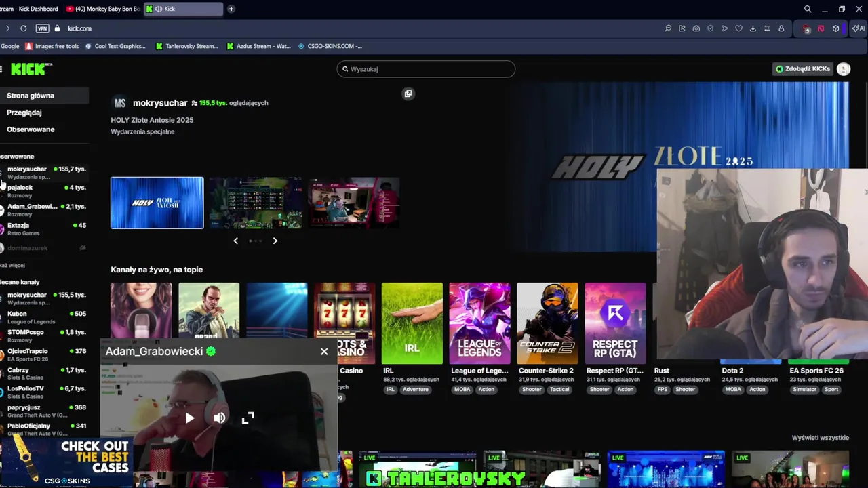Screen dimensions: 868x488
Task: Click the Zdobądź KICKs button
Action: 803,69
